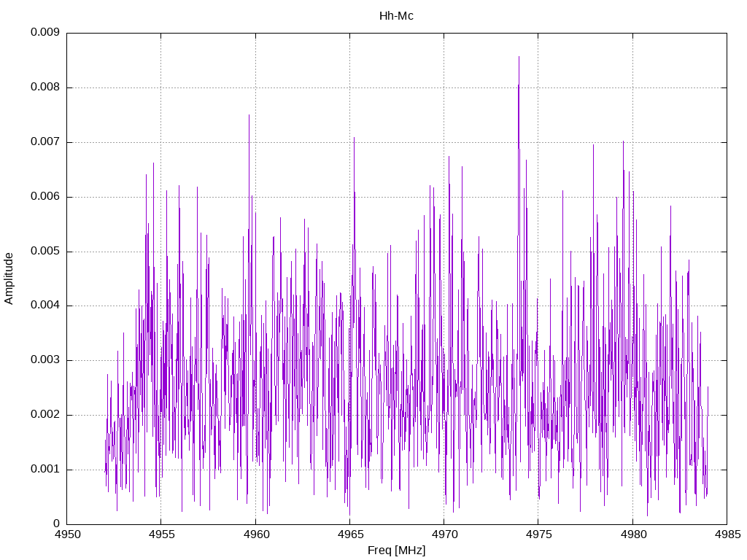Click the x-axis tick label 4980
Viewport: 747px width, 560px height.
pos(633,534)
